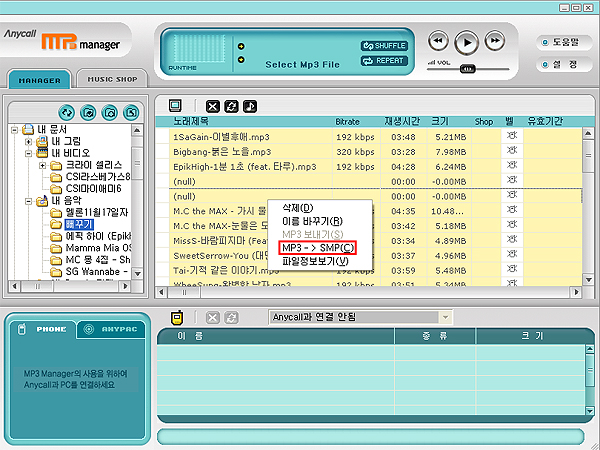Select the CSI라스베가스8 folder
Viewport: 600px width, 450px height.
click(x=98, y=177)
